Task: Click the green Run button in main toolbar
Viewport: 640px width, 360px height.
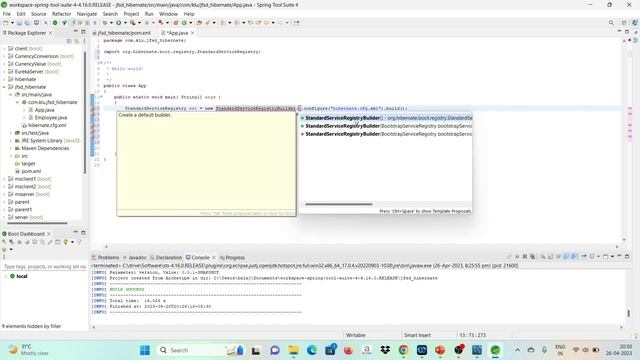Action: 118,22
